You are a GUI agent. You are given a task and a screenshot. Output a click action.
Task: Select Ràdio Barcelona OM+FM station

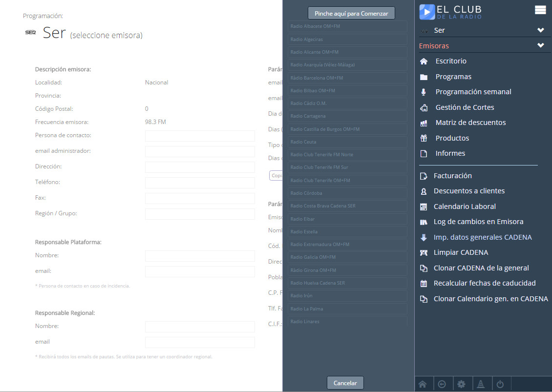(347, 78)
